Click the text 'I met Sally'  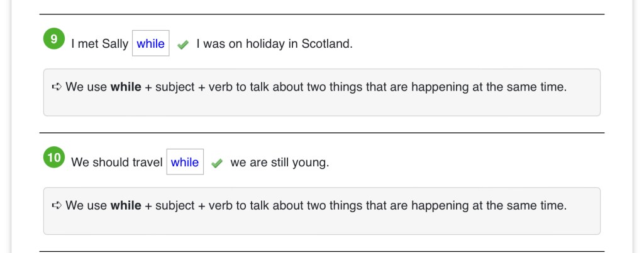(x=99, y=44)
